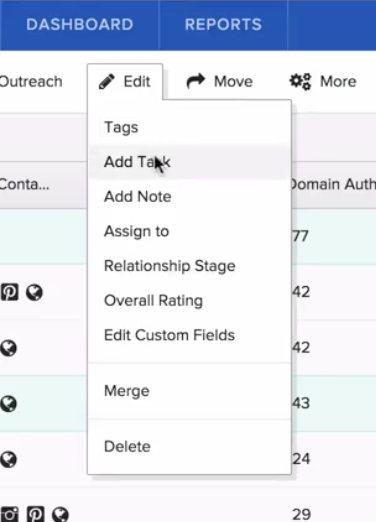Click the globe icon beside the Pinterest icon

click(34, 292)
